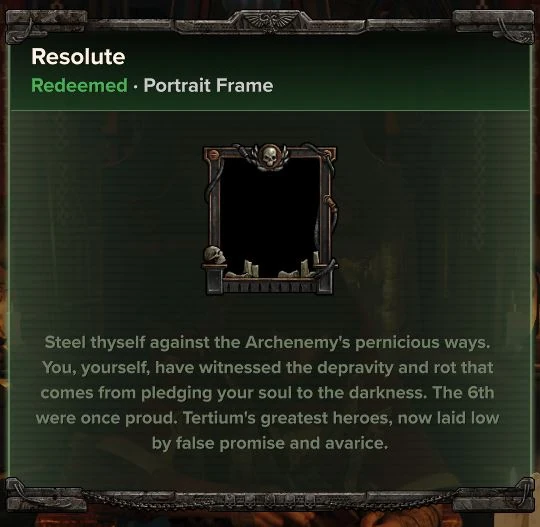Click the green "Redeemed" status label
The height and width of the screenshot is (527, 540).
[x=79, y=85]
